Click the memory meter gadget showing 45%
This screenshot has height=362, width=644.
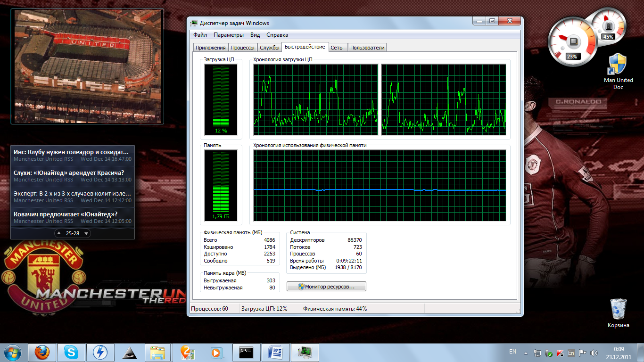pyautogui.click(x=608, y=26)
